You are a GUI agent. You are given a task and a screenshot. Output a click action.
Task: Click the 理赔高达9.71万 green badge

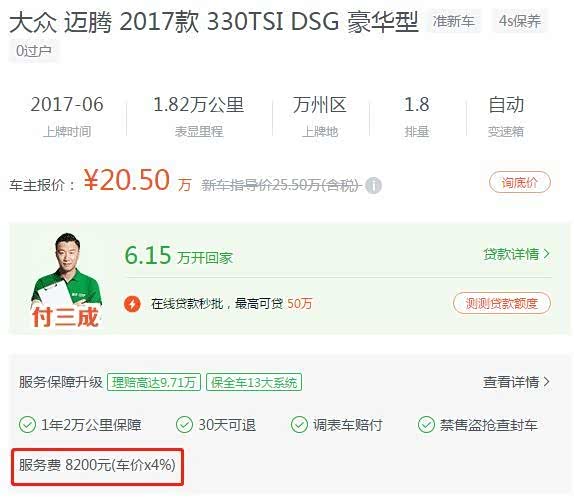tap(154, 383)
